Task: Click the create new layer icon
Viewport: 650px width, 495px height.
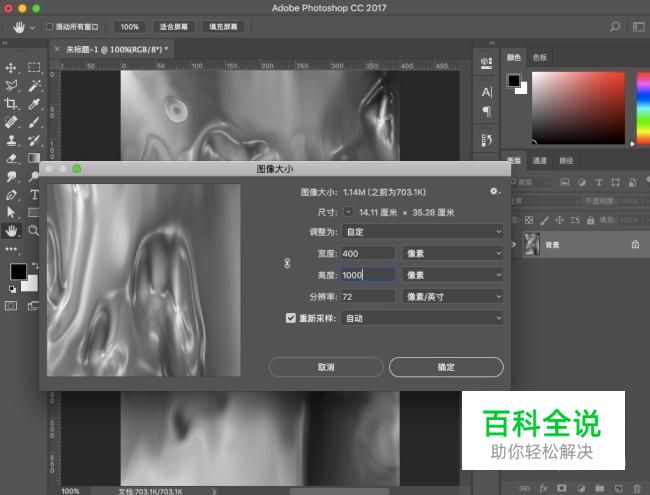Action: [x=618, y=488]
